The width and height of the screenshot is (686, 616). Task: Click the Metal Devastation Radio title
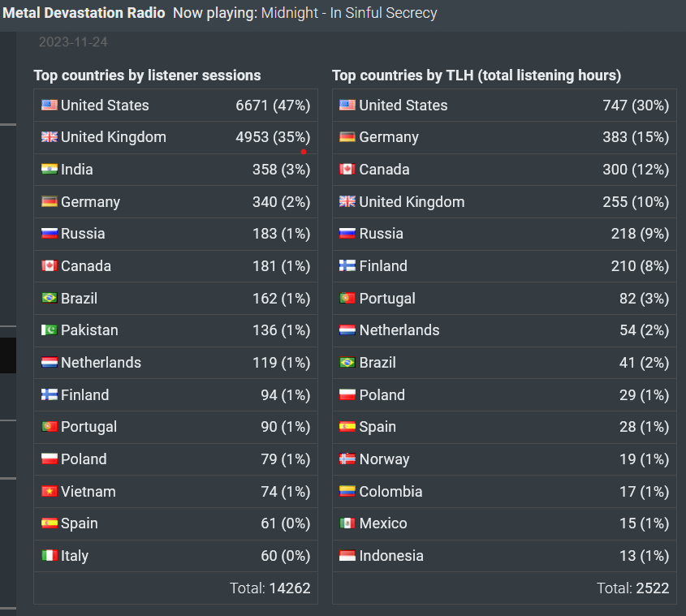[84, 13]
